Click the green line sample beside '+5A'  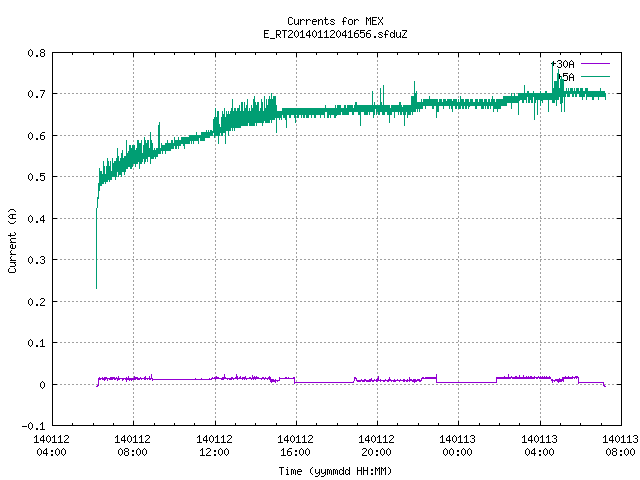[595, 76]
